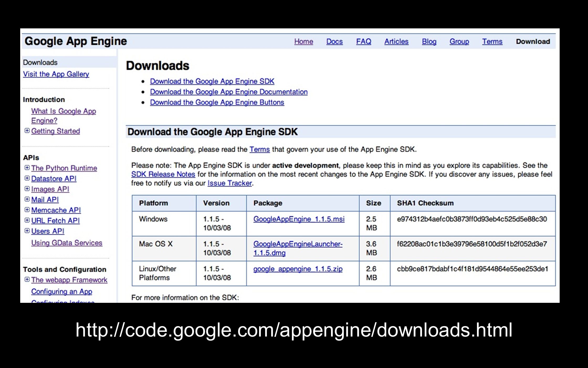This screenshot has width=588, height=368.
Task: Expand The Python Runtime tree node
Action: [x=27, y=168]
